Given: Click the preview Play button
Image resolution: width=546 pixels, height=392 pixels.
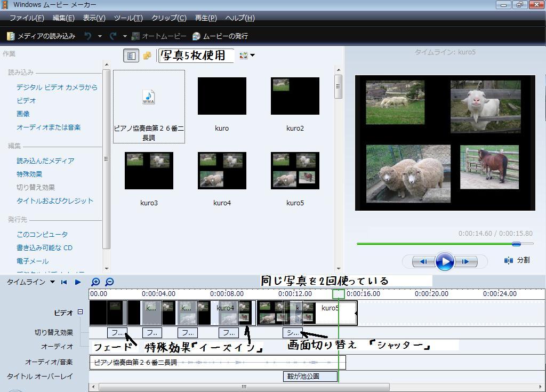Looking at the screenshot, I should click(x=445, y=261).
